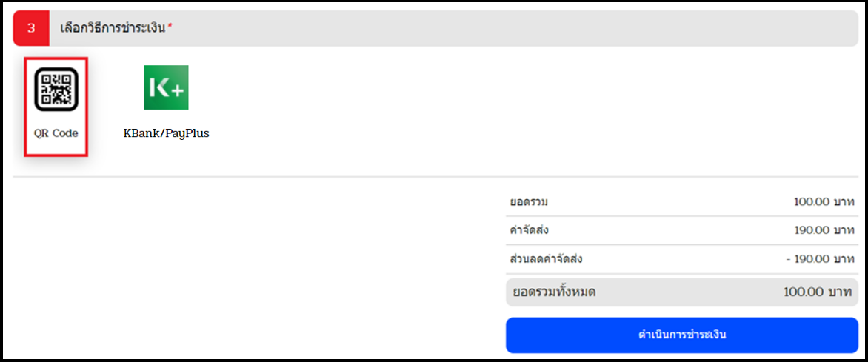The width and height of the screenshot is (868, 362).
Task: Click the red step 3 number badge
Action: 31,28
